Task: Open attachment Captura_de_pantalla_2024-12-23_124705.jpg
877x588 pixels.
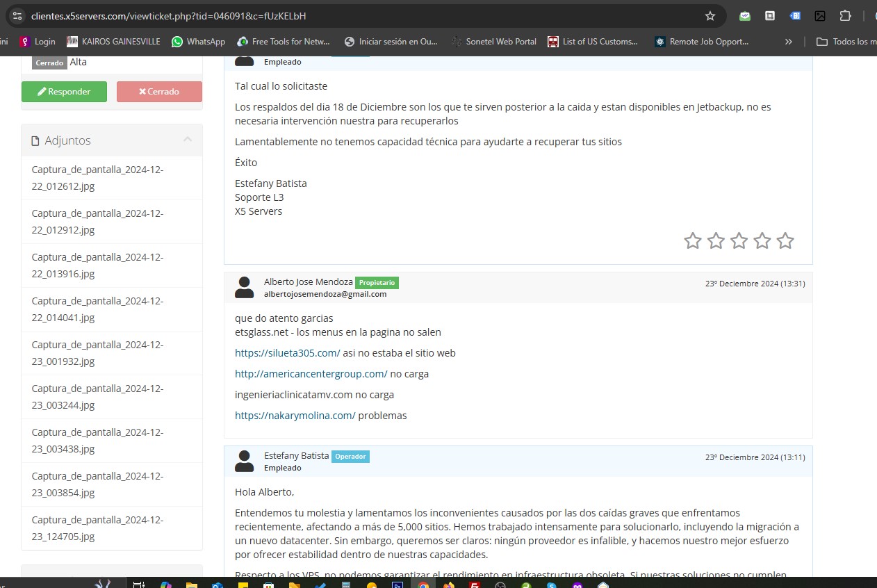Action: (x=97, y=528)
